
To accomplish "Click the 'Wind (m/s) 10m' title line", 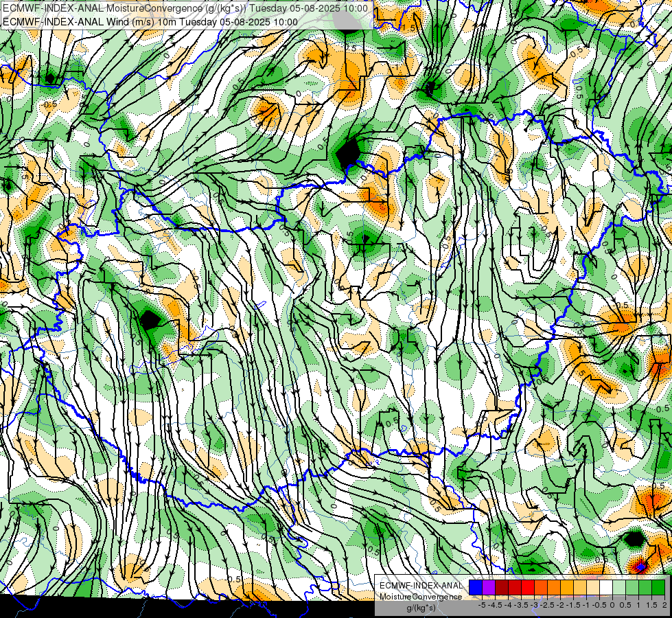I will tap(150, 21).
